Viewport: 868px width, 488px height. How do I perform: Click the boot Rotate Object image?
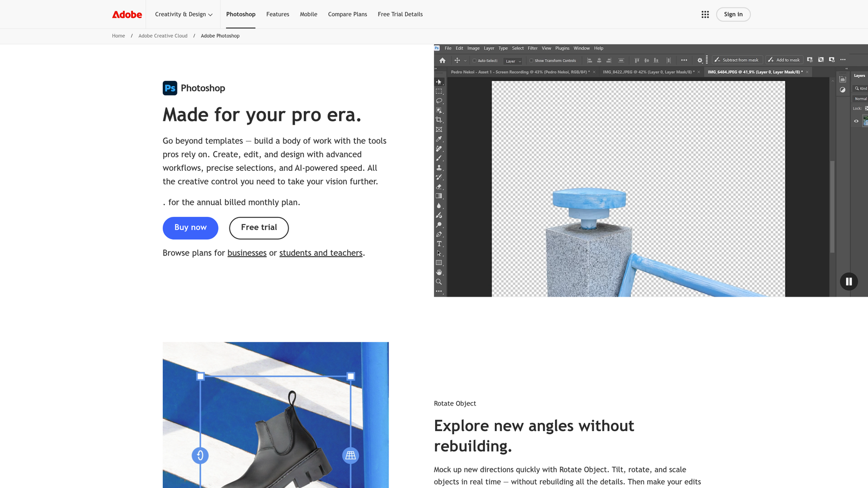tap(276, 415)
